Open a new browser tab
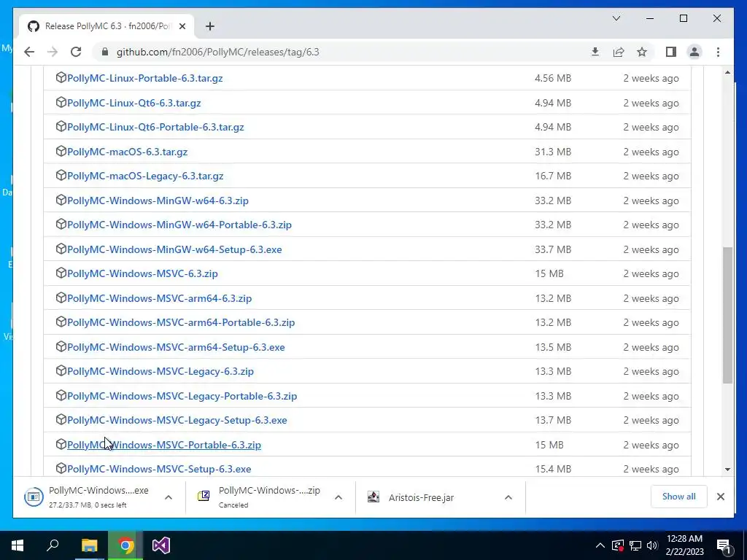This screenshot has height=560, width=747. (x=210, y=26)
